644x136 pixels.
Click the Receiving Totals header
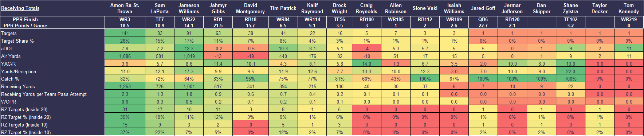[x=20, y=8]
